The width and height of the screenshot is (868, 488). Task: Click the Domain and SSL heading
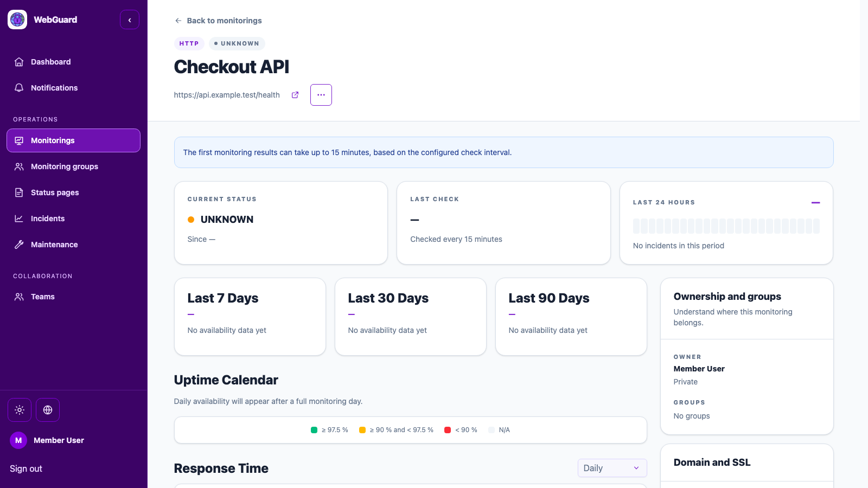tap(712, 463)
